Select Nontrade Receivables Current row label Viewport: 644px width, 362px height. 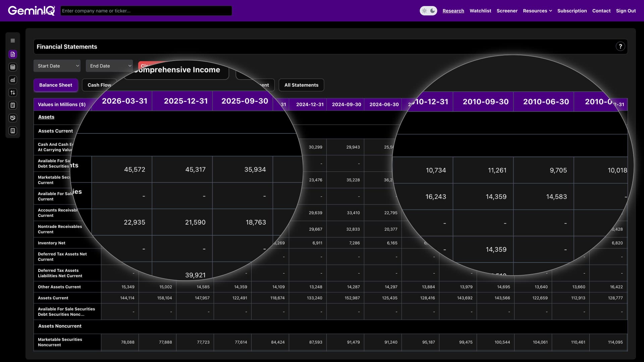pos(60,229)
